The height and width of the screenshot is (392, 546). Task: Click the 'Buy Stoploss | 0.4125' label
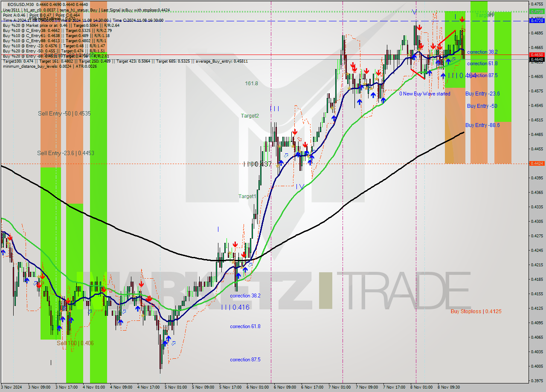pyautogui.click(x=476, y=311)
